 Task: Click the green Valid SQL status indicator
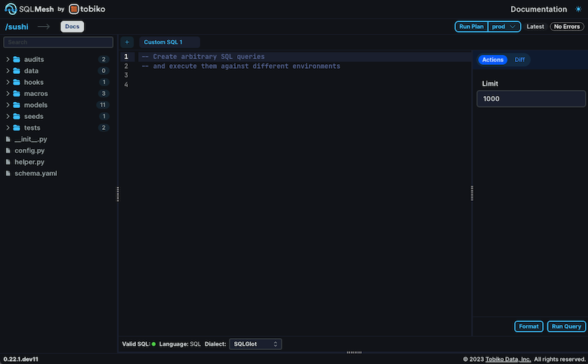pyautogui.click(x=154, y=344)
